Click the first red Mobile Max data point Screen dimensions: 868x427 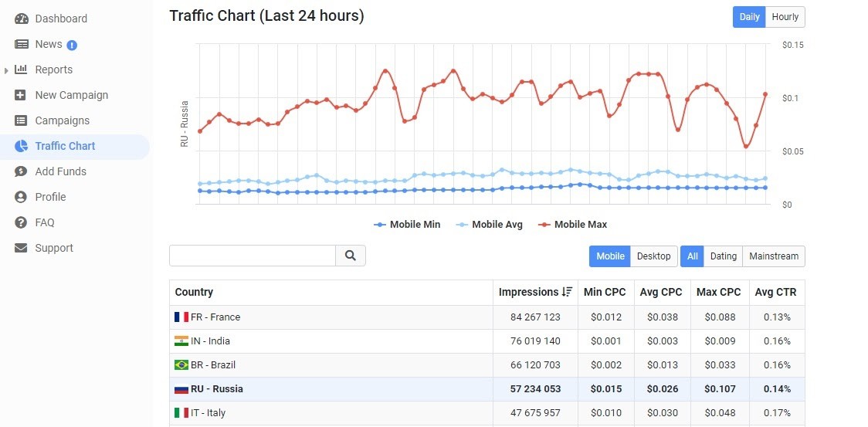[200, 131]
